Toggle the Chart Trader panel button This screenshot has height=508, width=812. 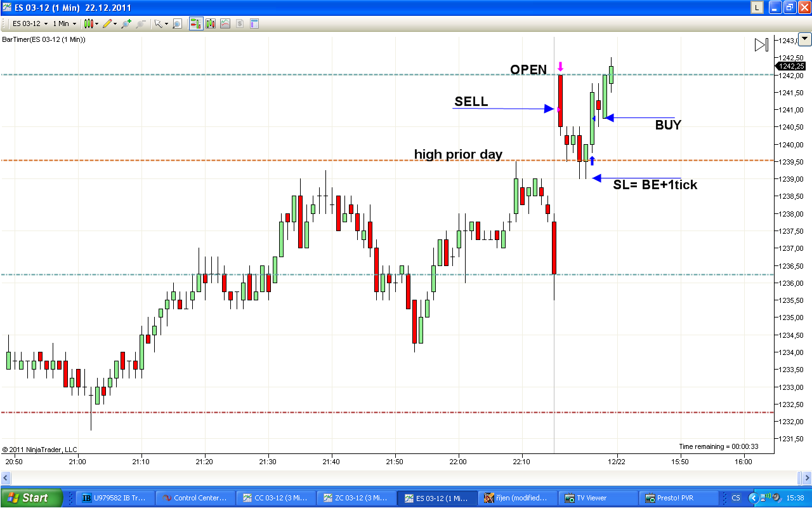195,23
